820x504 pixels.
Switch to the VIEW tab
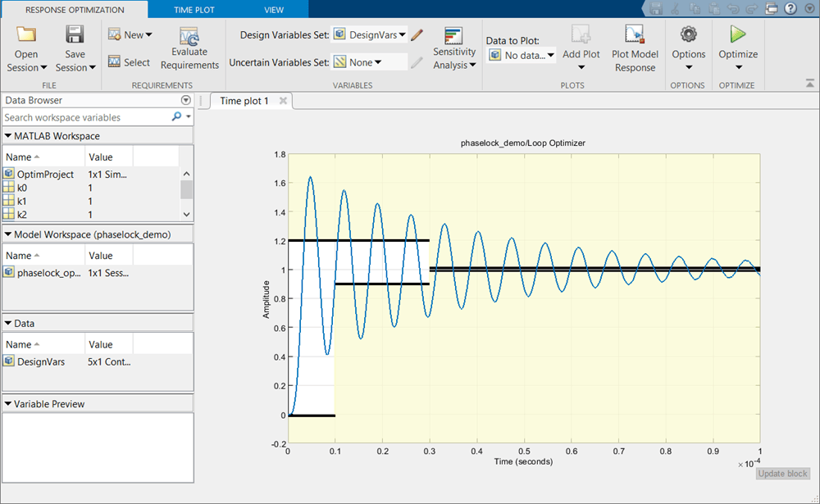274,10
